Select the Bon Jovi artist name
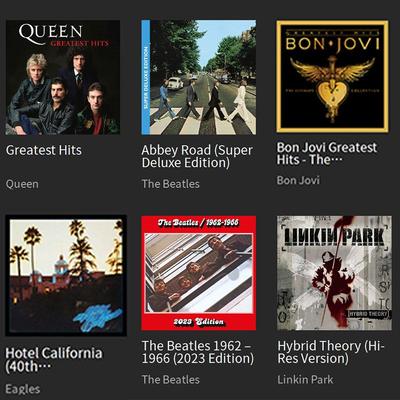Viewport: 400px width, 400px height. tap(298, 180)
